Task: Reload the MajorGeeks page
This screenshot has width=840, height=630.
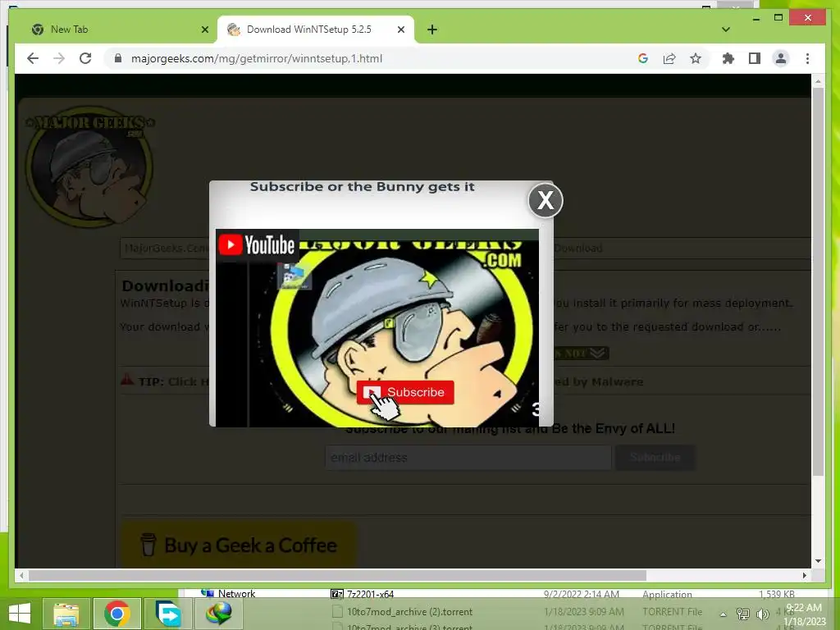Action: coord(85,58)
